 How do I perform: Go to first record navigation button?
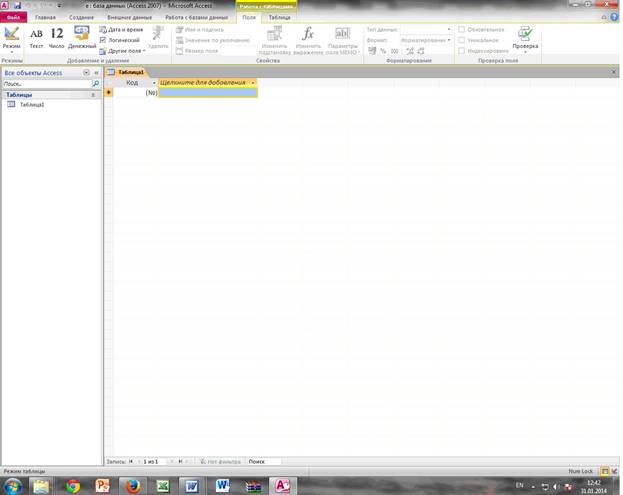[x=131, y=462]
